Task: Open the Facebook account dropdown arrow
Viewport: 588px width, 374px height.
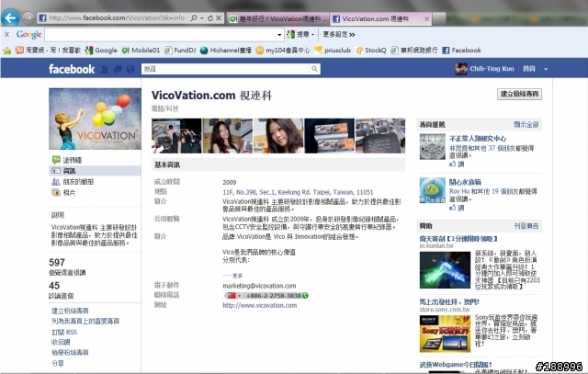Action: [546, 69]
